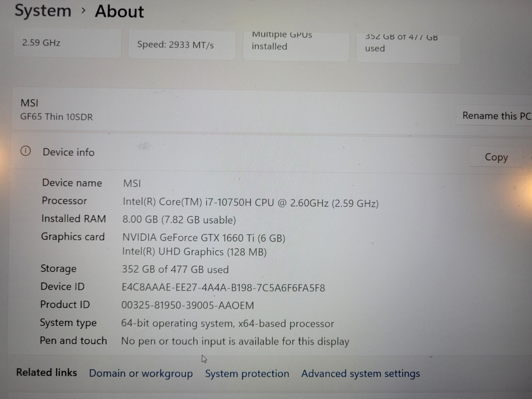The height and width of the screenshot is (399, 532).
Task: Click the 8.00 GB (7.82 GB usable) value
Action: (179, 219)
